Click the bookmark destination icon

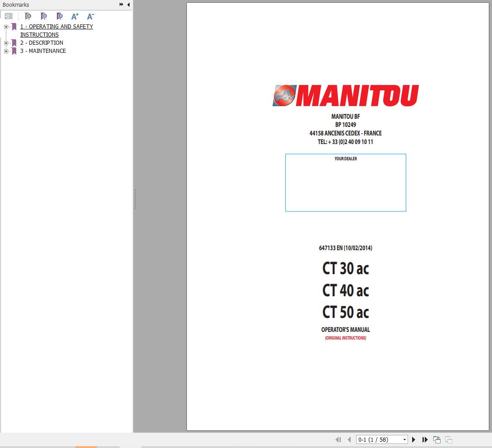(60, 16)
